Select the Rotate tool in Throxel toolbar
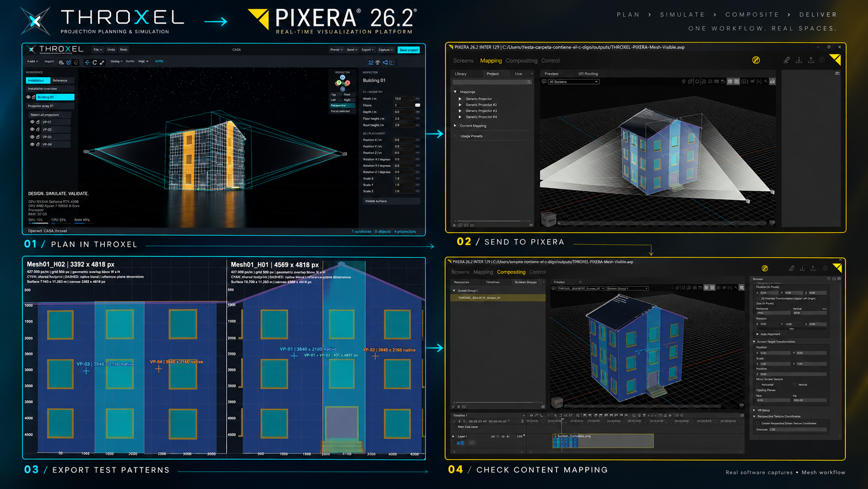 (94, 62)
